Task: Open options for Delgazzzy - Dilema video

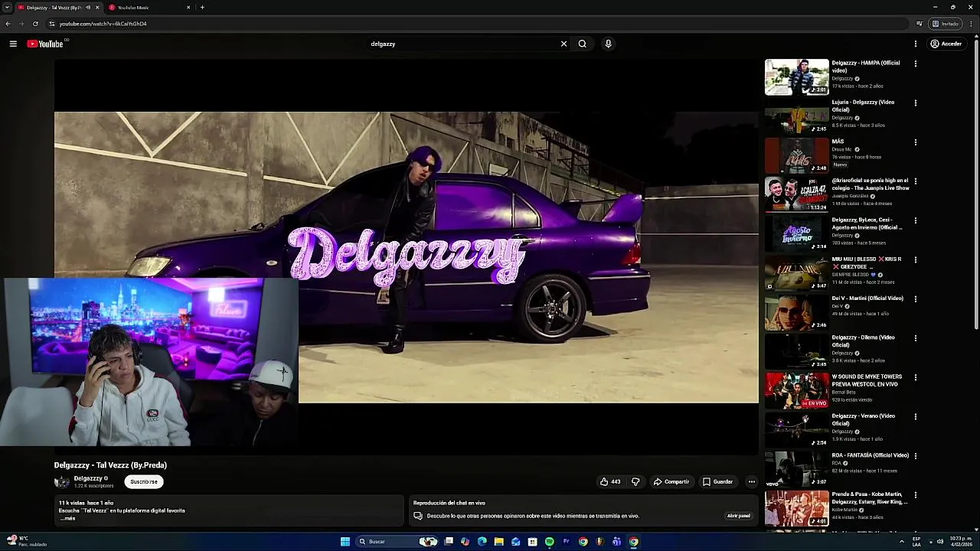Action: (x=915, y=338)
